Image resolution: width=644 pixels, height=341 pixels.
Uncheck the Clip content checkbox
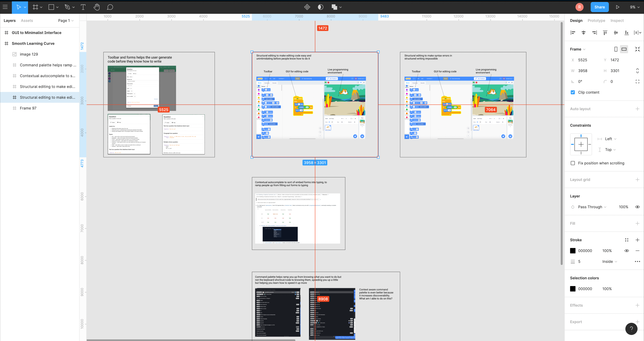pos(573,92)
